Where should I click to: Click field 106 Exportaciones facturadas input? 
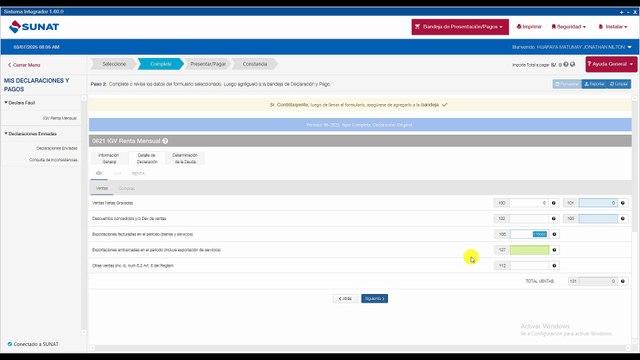[529, 234]
